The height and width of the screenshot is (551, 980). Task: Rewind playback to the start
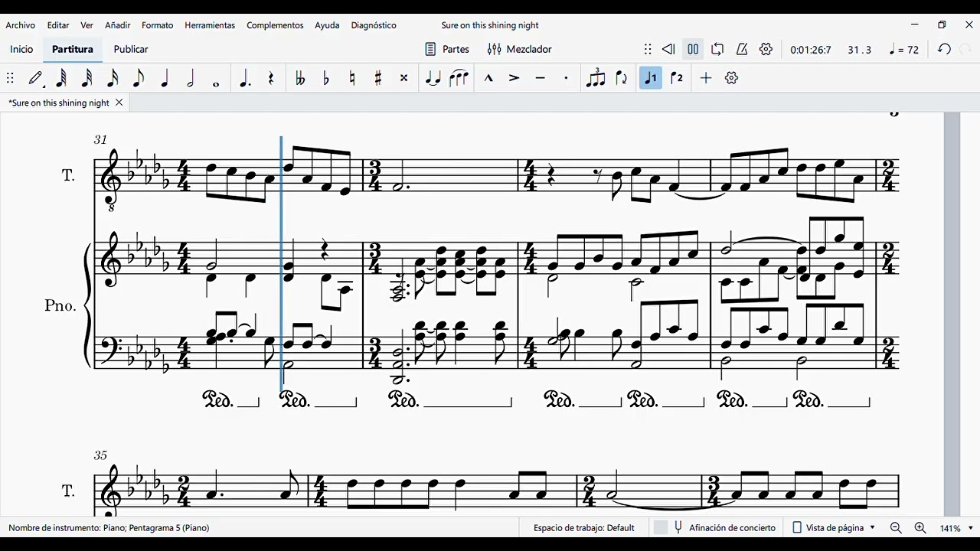668,49
